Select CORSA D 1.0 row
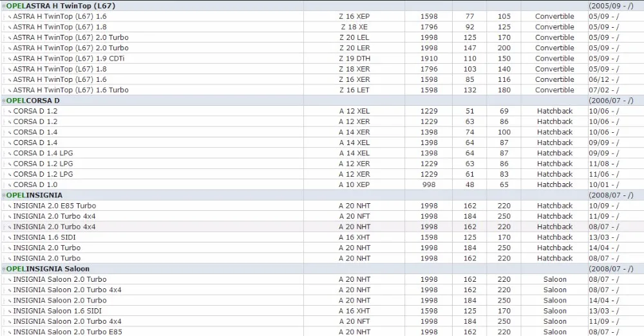 (322, 184)
